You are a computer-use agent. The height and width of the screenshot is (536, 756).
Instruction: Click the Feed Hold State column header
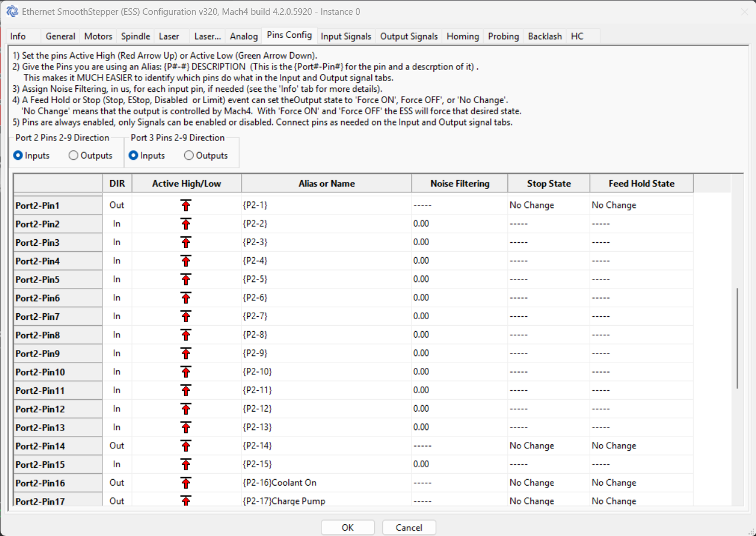tap(642, 184)
